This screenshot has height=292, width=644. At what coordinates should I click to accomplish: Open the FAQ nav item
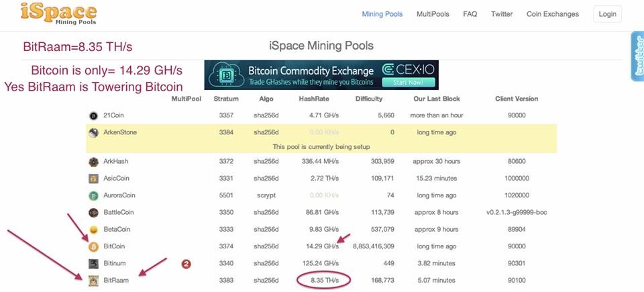(x=470, y=14)
